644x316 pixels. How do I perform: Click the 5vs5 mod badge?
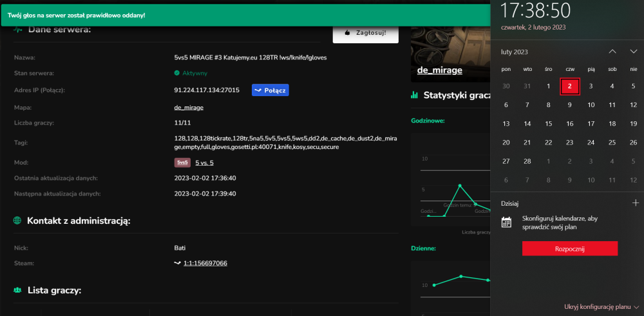click(182, 163)
